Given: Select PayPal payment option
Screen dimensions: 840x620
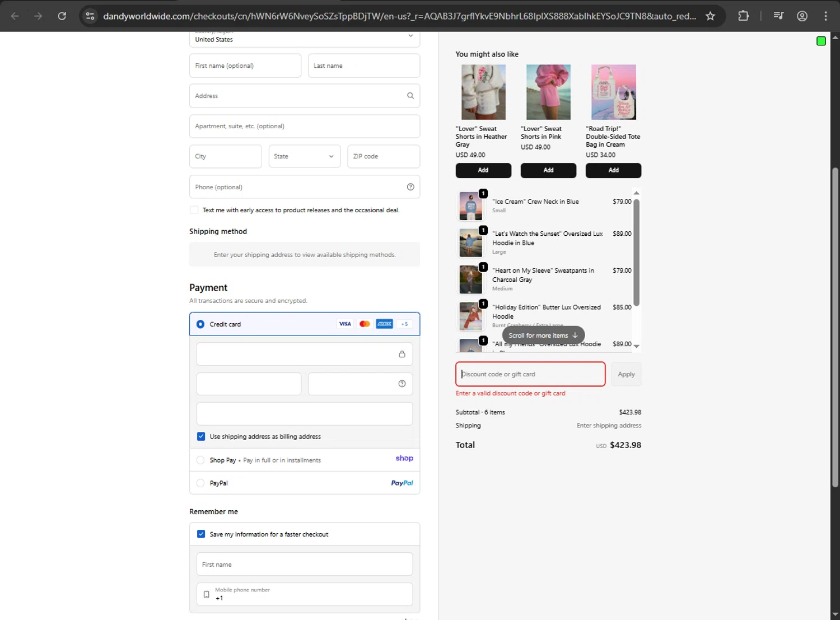Looking at the screenshot, I should click(x=200, y=483).
